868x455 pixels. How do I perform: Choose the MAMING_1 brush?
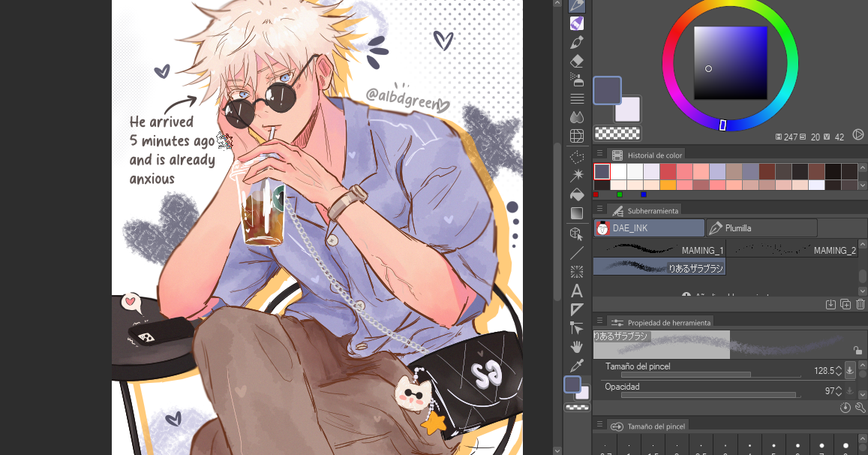click(x=659, y=251)
